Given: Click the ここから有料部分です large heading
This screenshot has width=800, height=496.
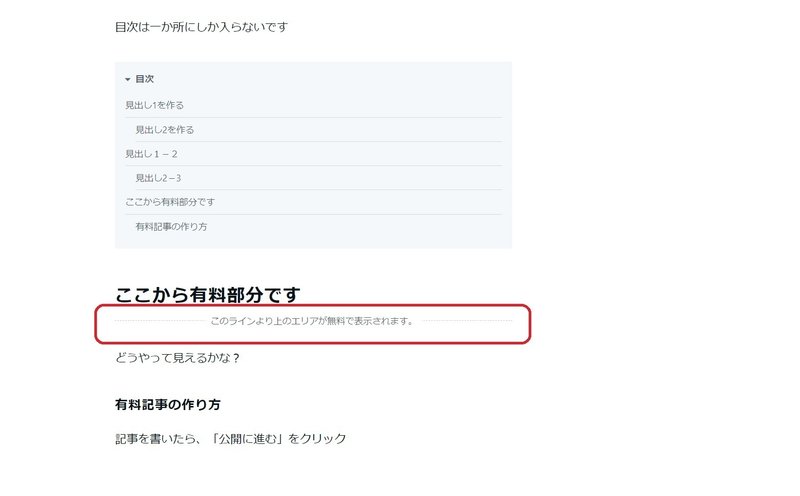Looking at the screenshot, I should coord(208,294).
